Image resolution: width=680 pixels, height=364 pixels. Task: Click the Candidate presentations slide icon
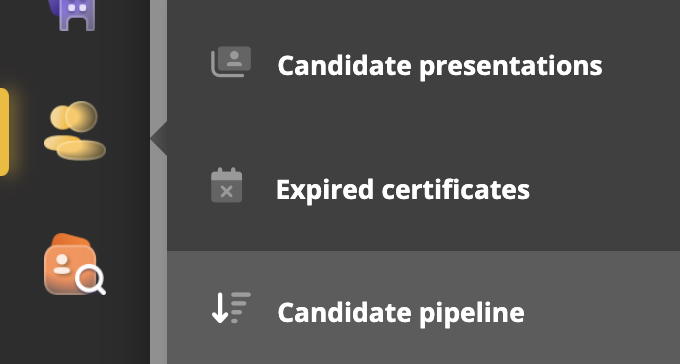point(231,62)
